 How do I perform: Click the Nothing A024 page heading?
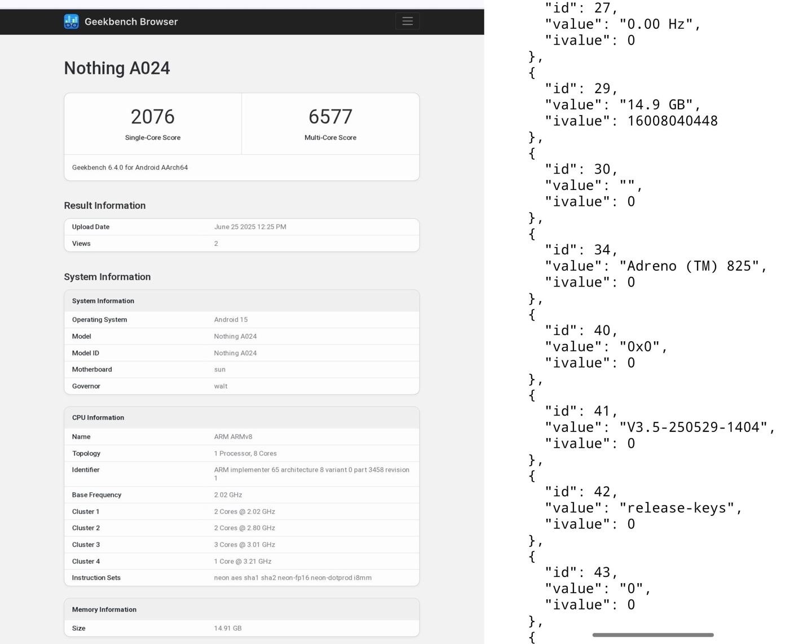pyautogui.click(x=117, y=68)
